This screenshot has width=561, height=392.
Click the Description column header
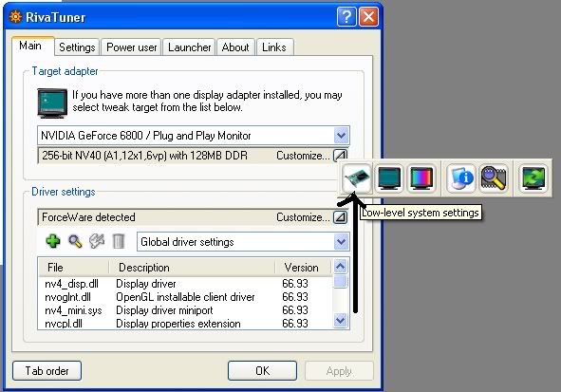click(192, 267)
